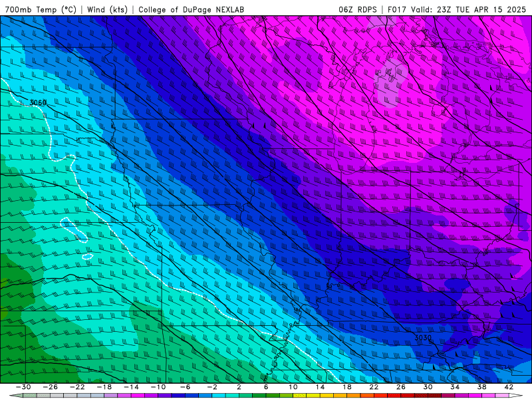
Task: Click the "F017" forecast hour label
Action: click(398, 9)
